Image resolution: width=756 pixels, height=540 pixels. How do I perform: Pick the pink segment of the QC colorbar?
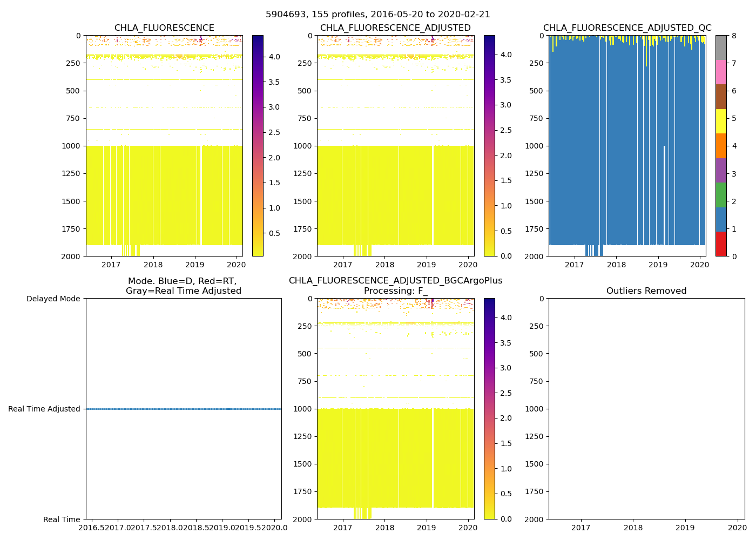coord(721,72)
